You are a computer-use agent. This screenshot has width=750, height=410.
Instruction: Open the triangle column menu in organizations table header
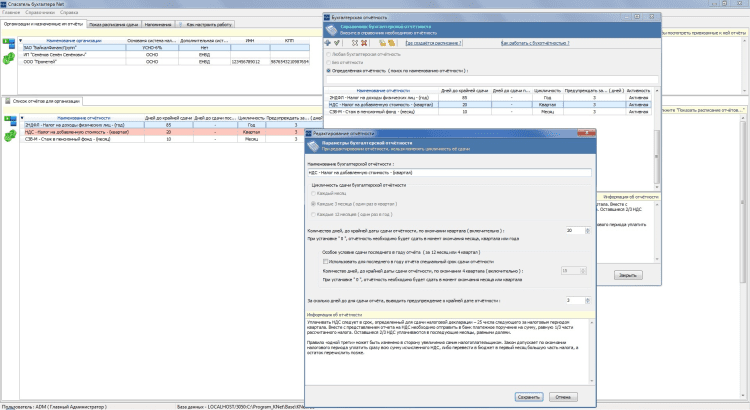click(x=21, y=41)
